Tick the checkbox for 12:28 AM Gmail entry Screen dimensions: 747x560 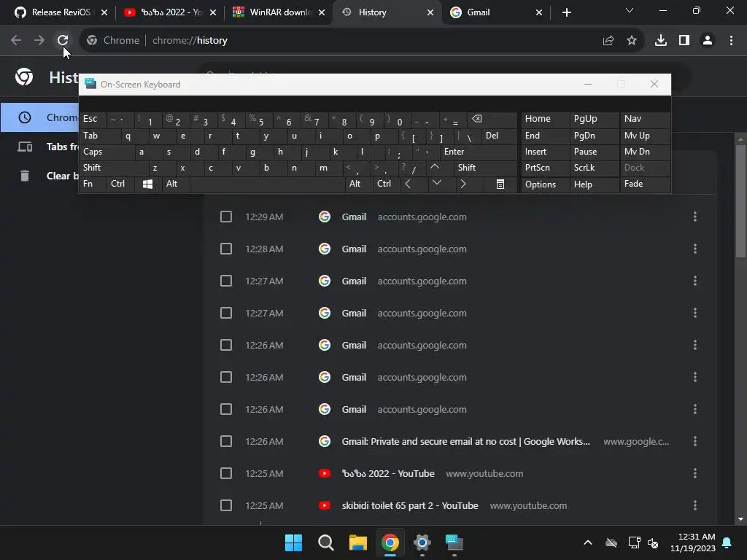click(x=226, y=249)
